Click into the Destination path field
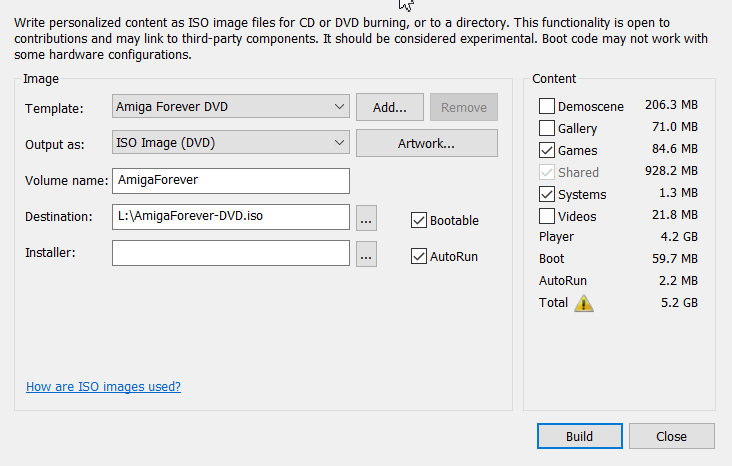 click(x=231, y=217)
